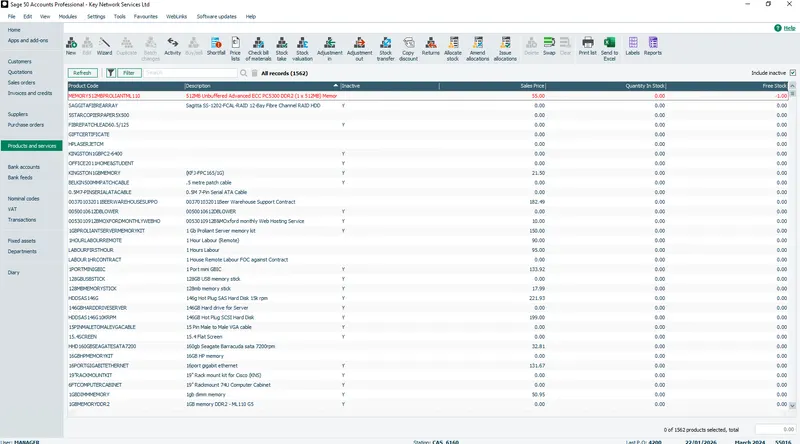The height and width of the screenshot is (444, 800).
Task: Open Invoices and credits
Action: [x=30, y=93]
